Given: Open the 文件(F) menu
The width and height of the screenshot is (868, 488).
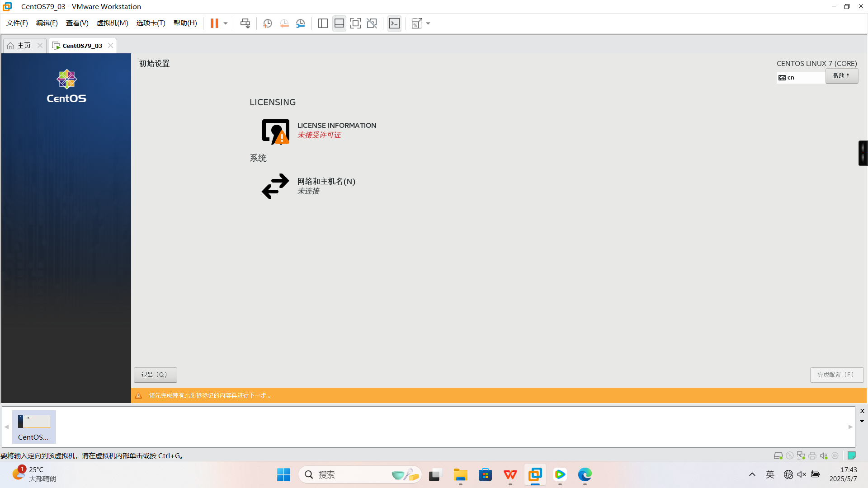Looking at the screenshot, I should [x=17, y=23].
